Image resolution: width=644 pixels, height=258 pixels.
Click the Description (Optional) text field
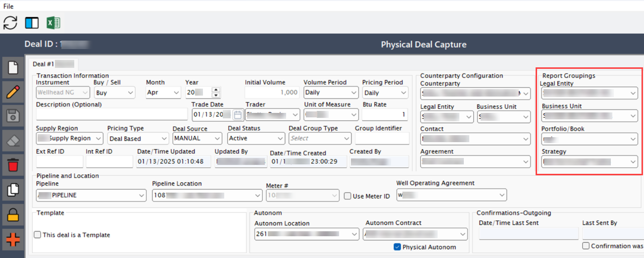click(112, 115)
